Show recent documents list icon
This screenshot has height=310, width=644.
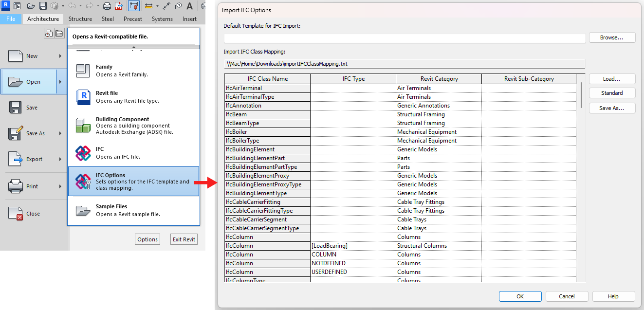click(49, 33)
